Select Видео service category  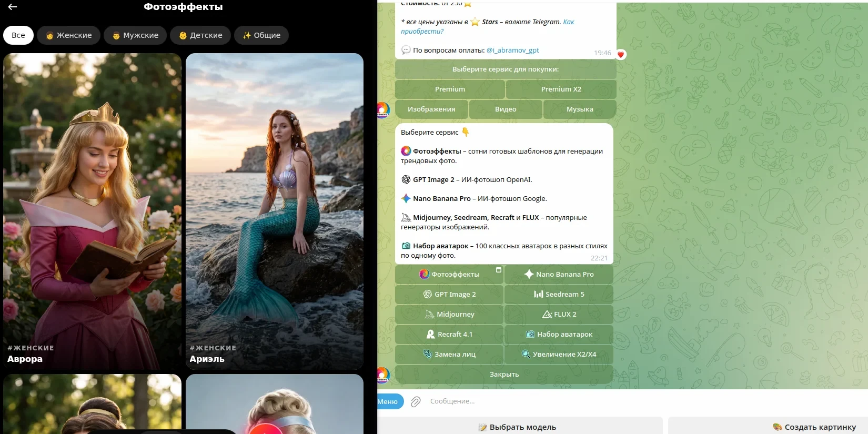(x=506, y=109)
